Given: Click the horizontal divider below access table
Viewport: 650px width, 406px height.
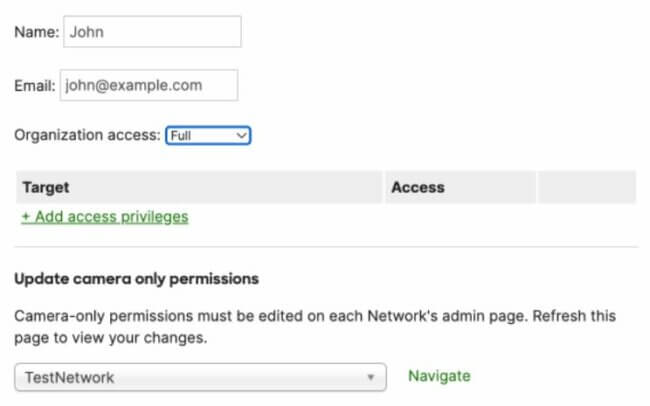Looking at the screenshot, I should [326, 247].
